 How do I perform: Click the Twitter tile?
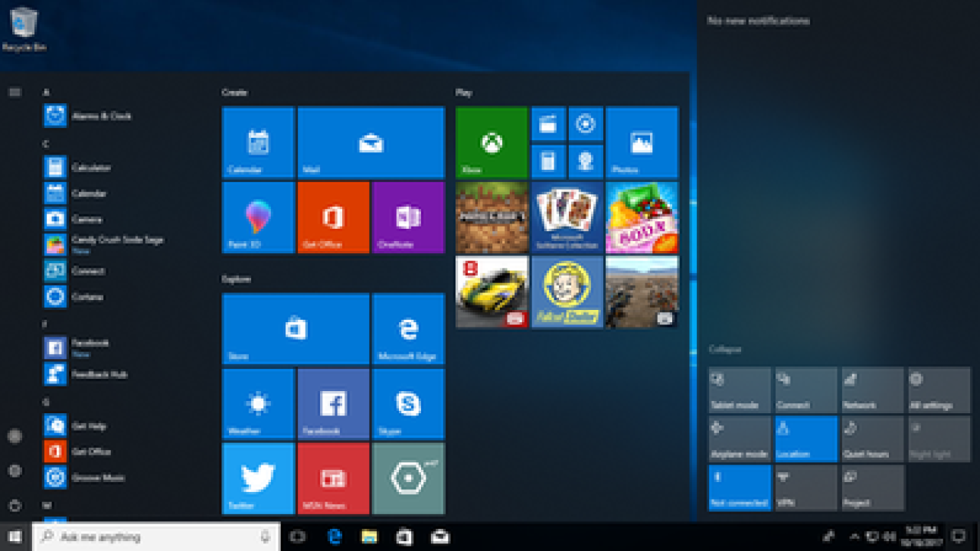257,478
